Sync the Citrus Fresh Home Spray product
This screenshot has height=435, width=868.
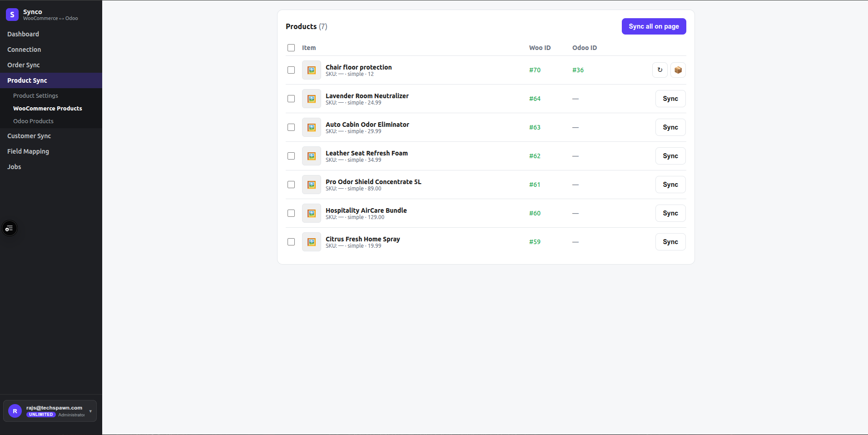click(670, 242)
